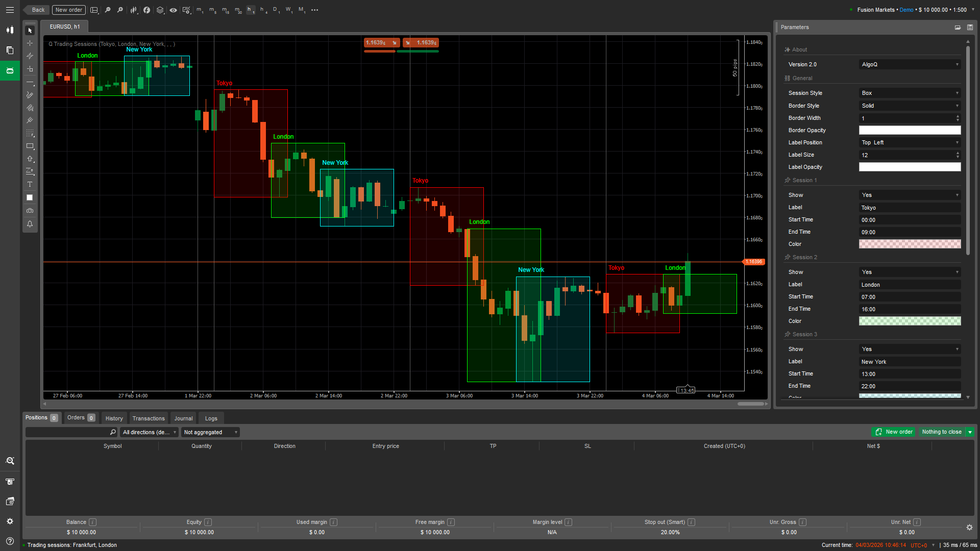This screenshot has height=551, width=980.
Task: Open the Label Position dropdown
Action: (x=910, y=142)
